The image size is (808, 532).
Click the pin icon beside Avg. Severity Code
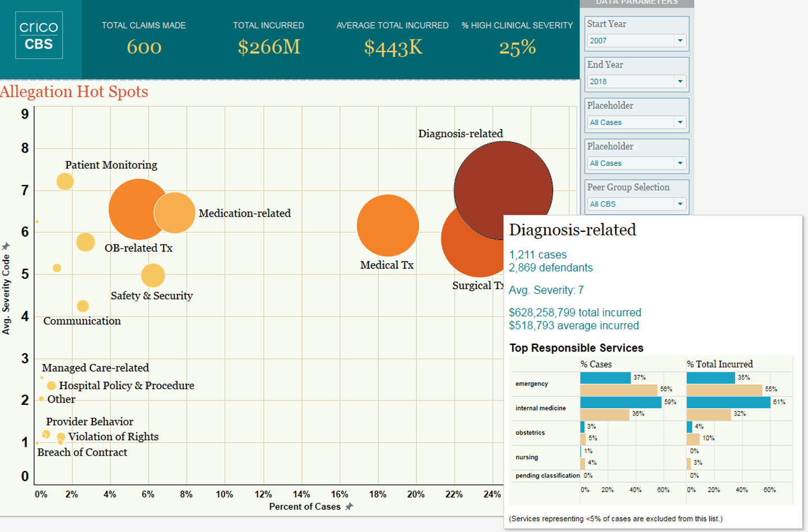click(6, 246)
